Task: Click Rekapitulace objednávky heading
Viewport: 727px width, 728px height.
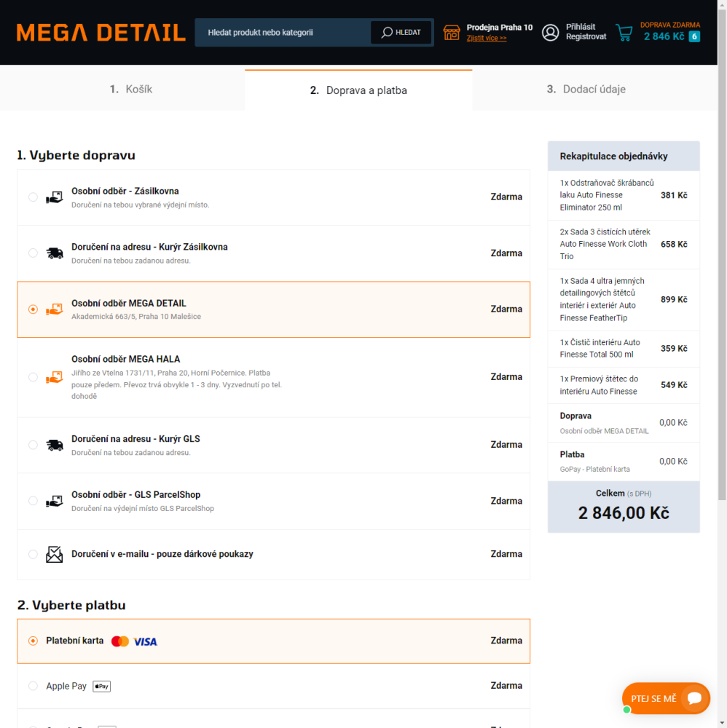Action: click(613, 157)
